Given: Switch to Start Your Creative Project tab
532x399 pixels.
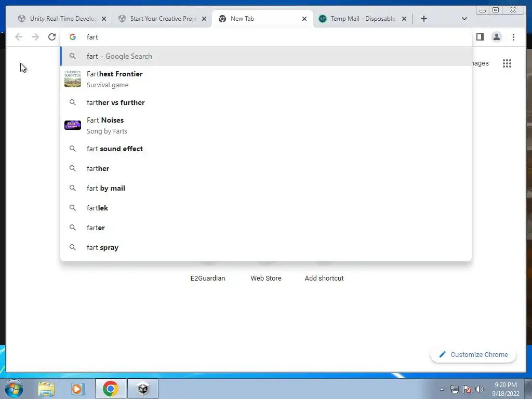Looking at the screenshot, I should pyautogui.click(x=163, y=19).
